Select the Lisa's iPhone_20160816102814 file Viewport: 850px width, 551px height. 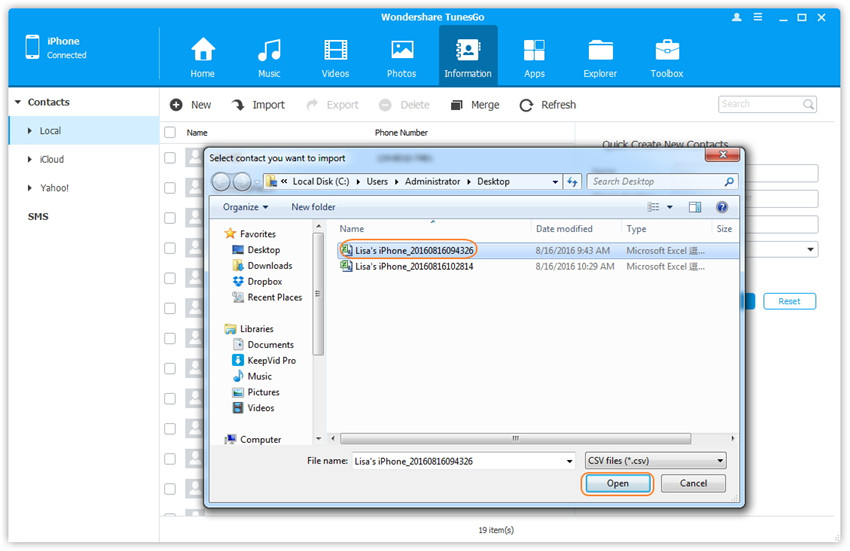414,267
